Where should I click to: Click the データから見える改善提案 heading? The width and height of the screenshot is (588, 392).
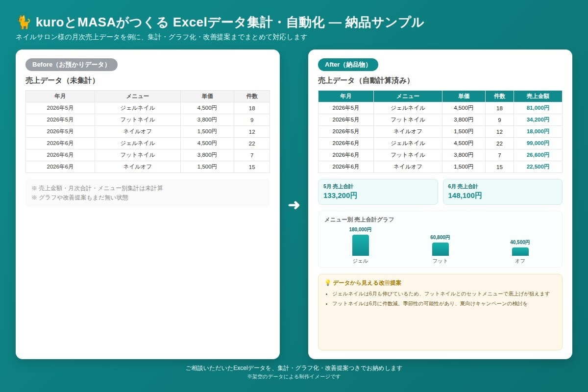[367, 283]
